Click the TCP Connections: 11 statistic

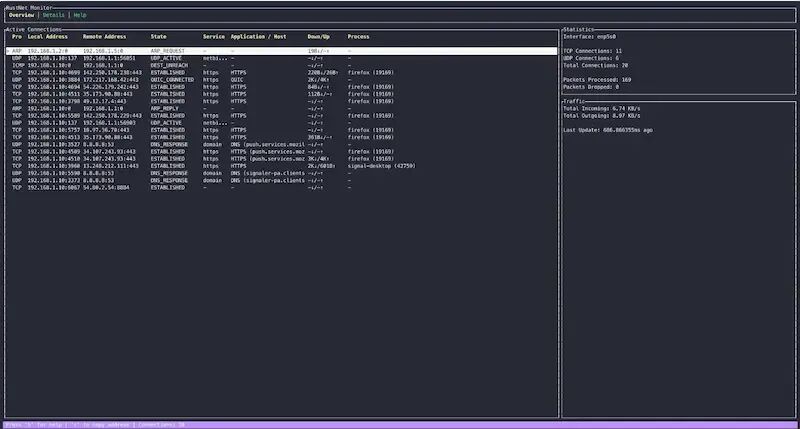pyautogui.click(x=592, y=51)
